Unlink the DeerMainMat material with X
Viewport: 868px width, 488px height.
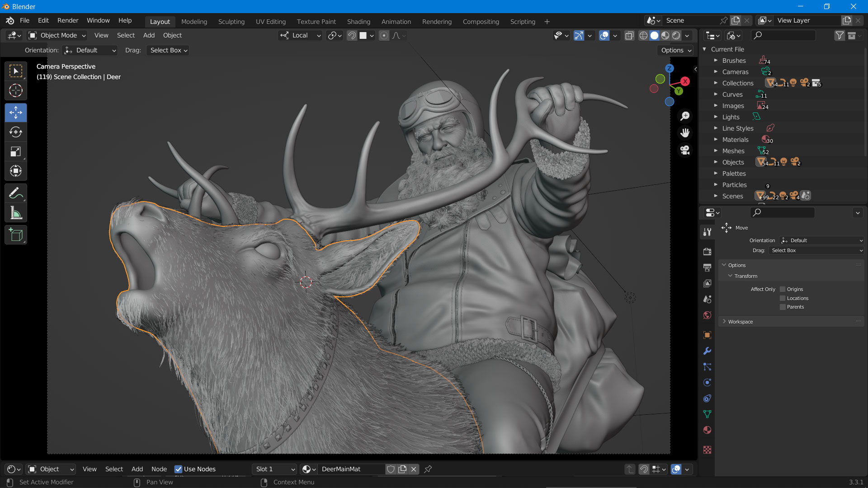[x=414, y=469]
